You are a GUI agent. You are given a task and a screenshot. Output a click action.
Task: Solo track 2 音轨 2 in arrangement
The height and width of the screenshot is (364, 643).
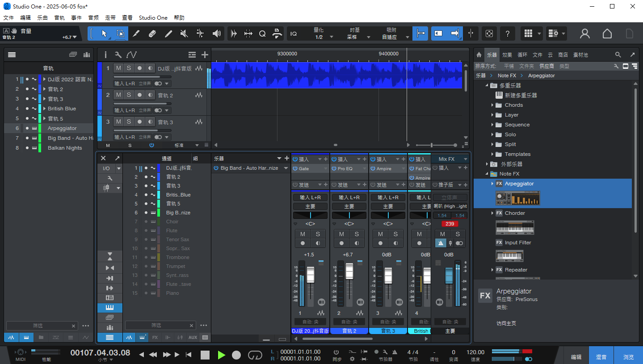click(x=129, y=95)
